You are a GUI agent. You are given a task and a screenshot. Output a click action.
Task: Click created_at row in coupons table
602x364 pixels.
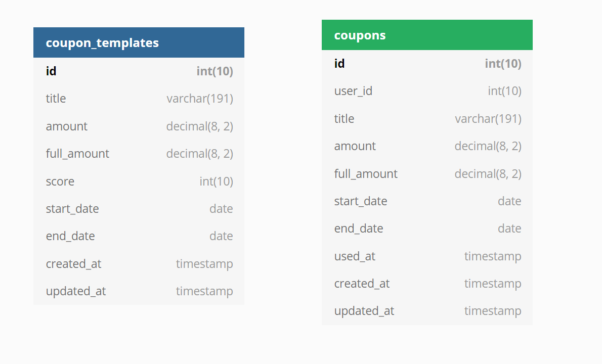(427, 284)
